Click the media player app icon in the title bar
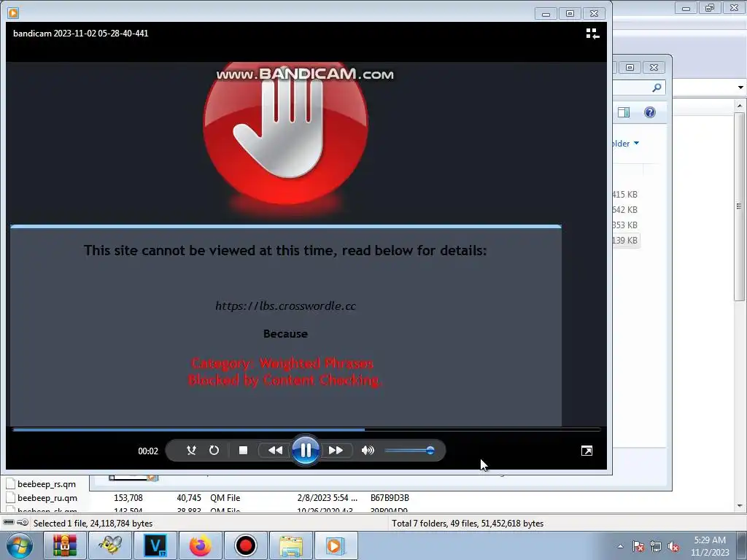 (13, 13)
